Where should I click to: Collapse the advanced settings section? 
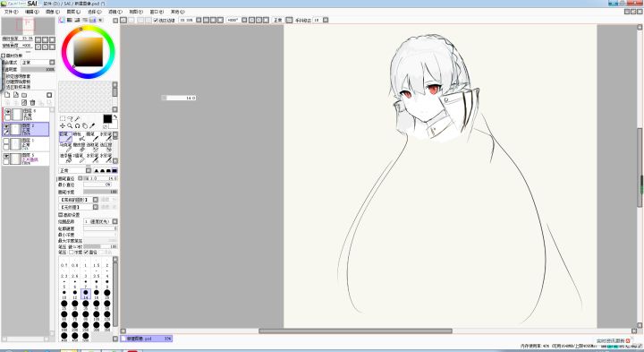pyautogui.click(x=61, y=215)
